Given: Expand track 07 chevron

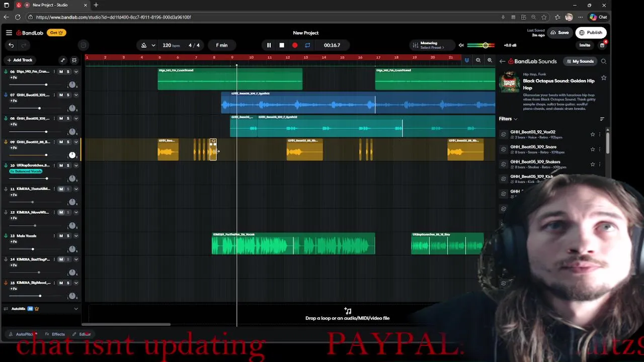Looking at the screenshot, I should (76, 95).
